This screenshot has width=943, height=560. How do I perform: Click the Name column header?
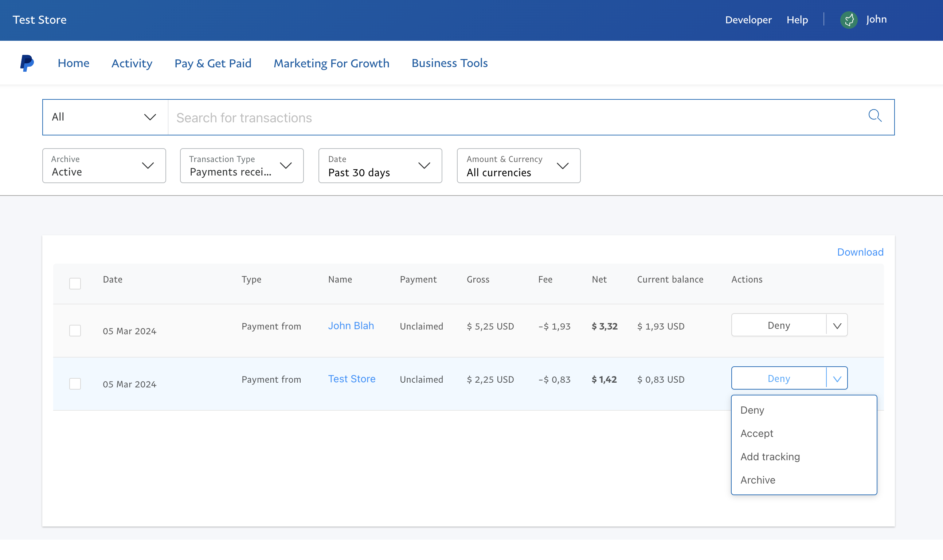(x=340, y=279)
